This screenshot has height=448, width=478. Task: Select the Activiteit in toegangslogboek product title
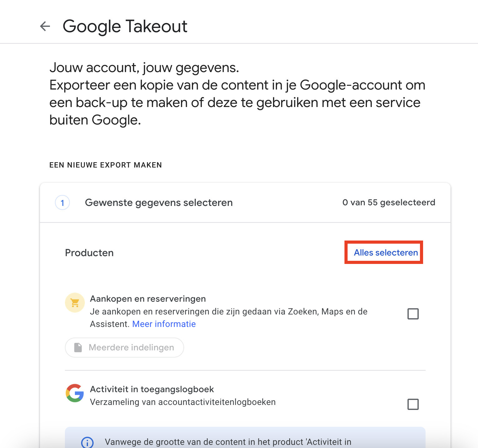(152, 389)
